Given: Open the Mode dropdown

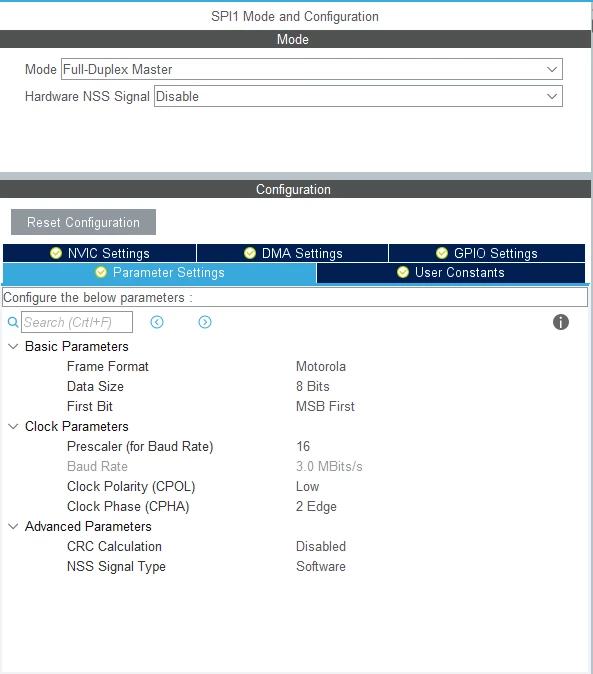Looking at the screenshot, I should pyautogui.click(x=312, y=69).
